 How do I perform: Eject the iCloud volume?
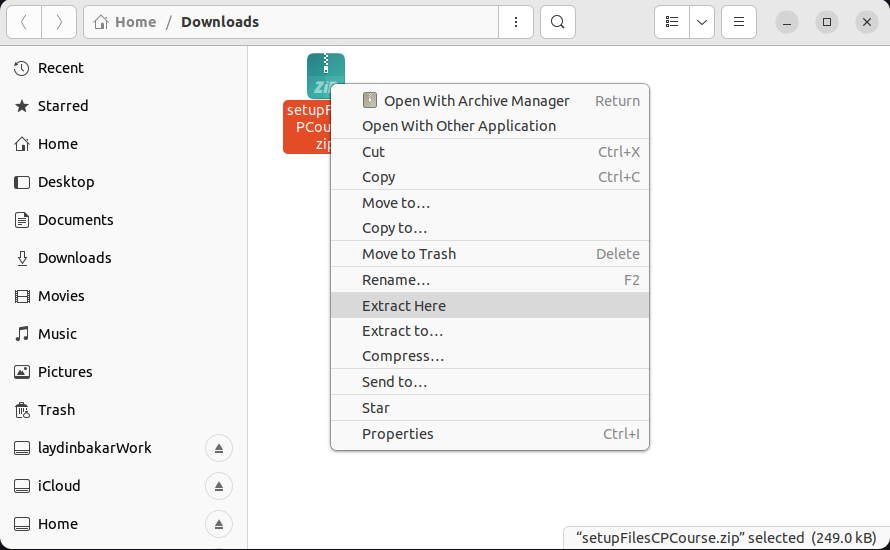(218, 486)
